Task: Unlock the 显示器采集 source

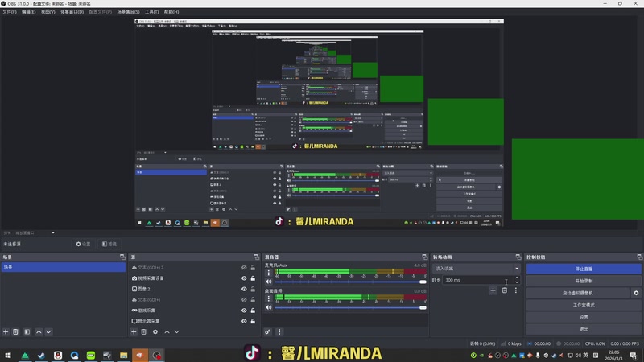Action: tap(253, 321)
